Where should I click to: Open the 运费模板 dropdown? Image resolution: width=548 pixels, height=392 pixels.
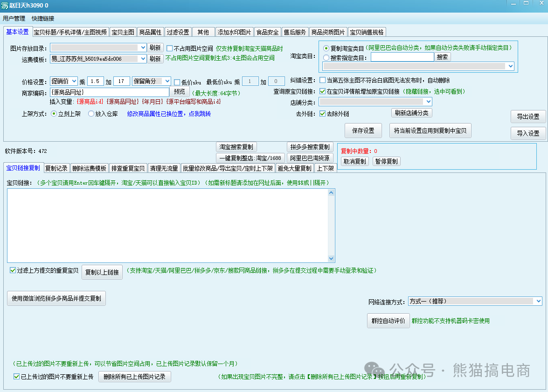(x=142, y=59)
